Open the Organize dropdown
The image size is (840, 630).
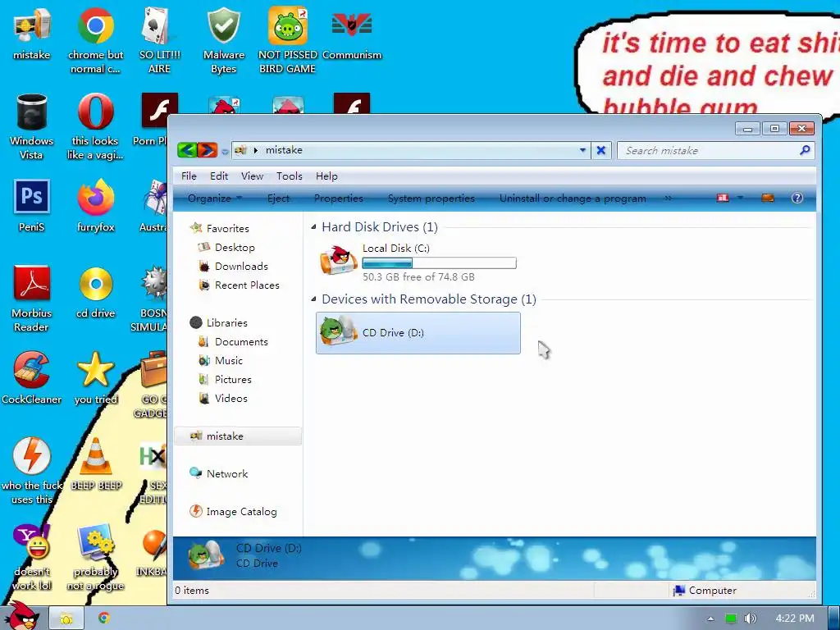[214, 199]
